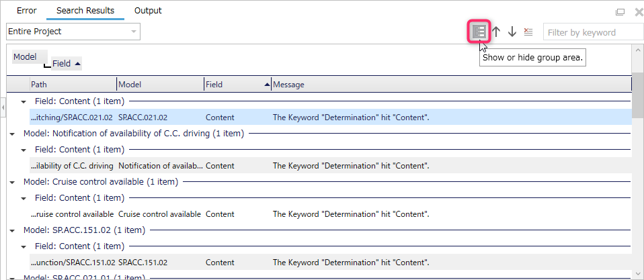
Task: Open the Entire Project scope dropdown
Action: [x=73, y=32]
